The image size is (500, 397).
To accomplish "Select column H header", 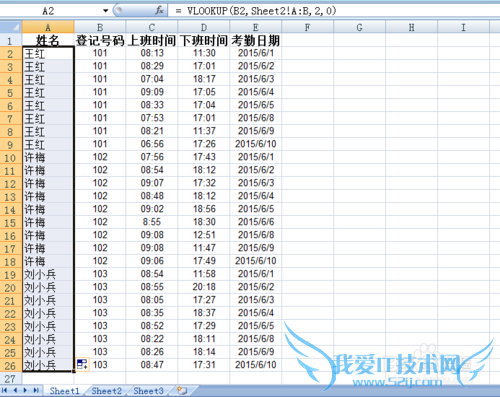I will click(x=412, y=27).
